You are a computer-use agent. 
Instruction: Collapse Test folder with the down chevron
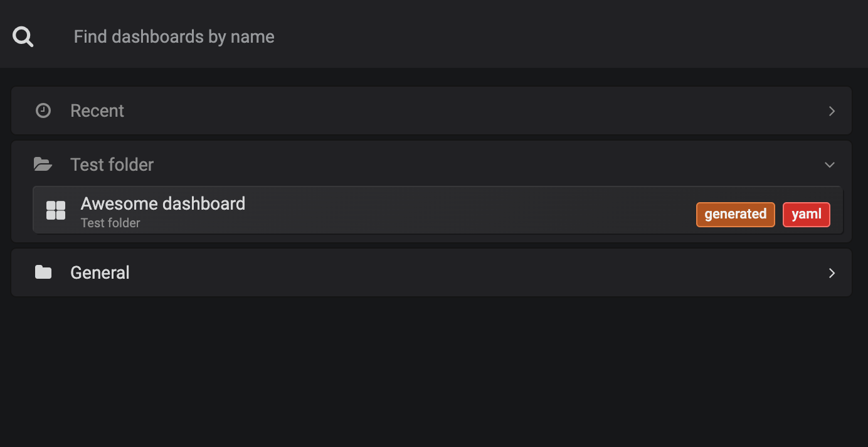coord(830,165)
